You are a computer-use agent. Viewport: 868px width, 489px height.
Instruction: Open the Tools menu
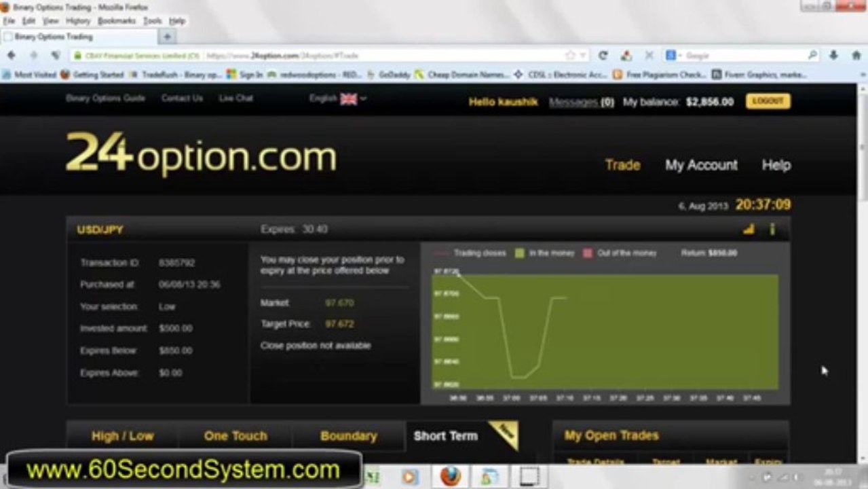152,21
